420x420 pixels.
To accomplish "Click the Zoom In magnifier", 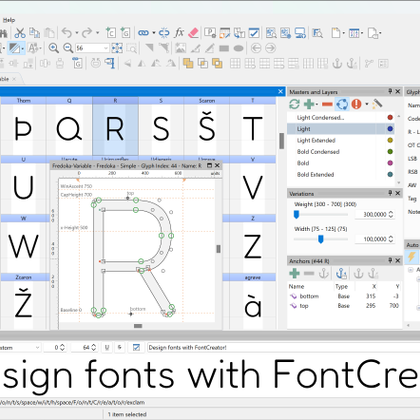I will point(54,48).
